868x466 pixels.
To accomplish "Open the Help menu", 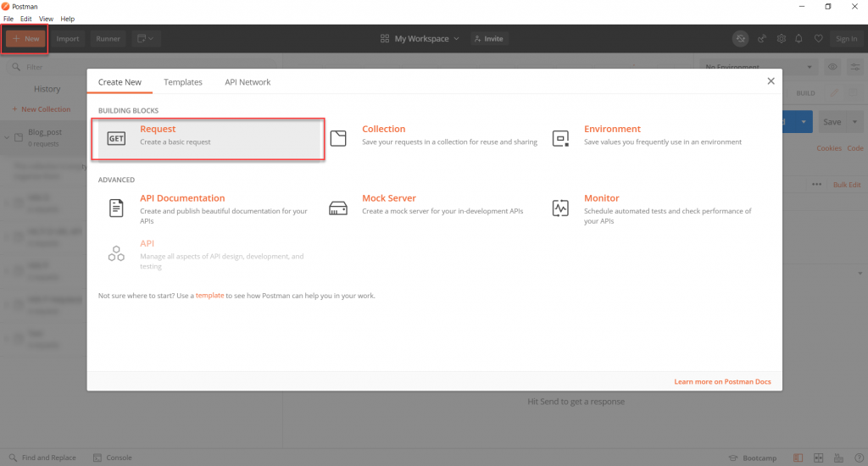I will tap(68, 19).
